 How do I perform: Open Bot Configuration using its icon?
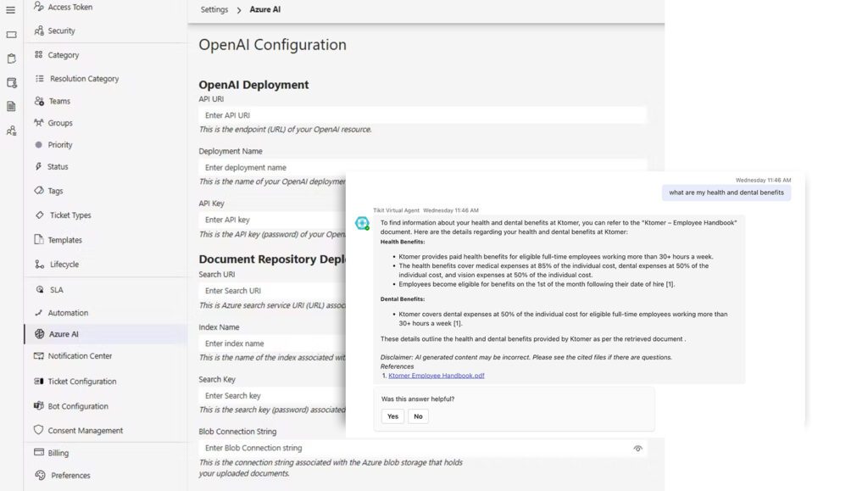[x=38, y=405]
